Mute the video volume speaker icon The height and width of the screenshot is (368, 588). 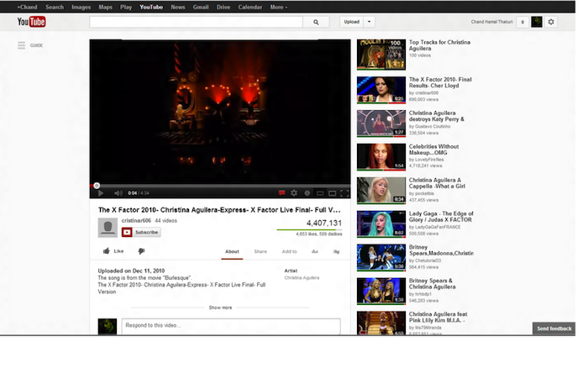[x=118, y=193]
